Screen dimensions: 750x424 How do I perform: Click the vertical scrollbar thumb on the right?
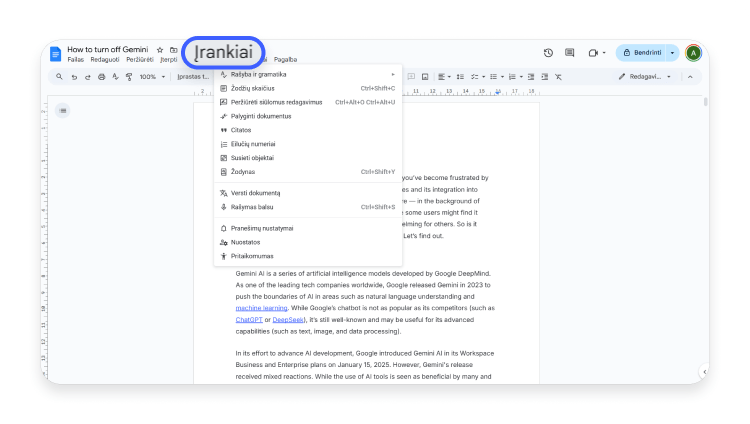point(705,102)
